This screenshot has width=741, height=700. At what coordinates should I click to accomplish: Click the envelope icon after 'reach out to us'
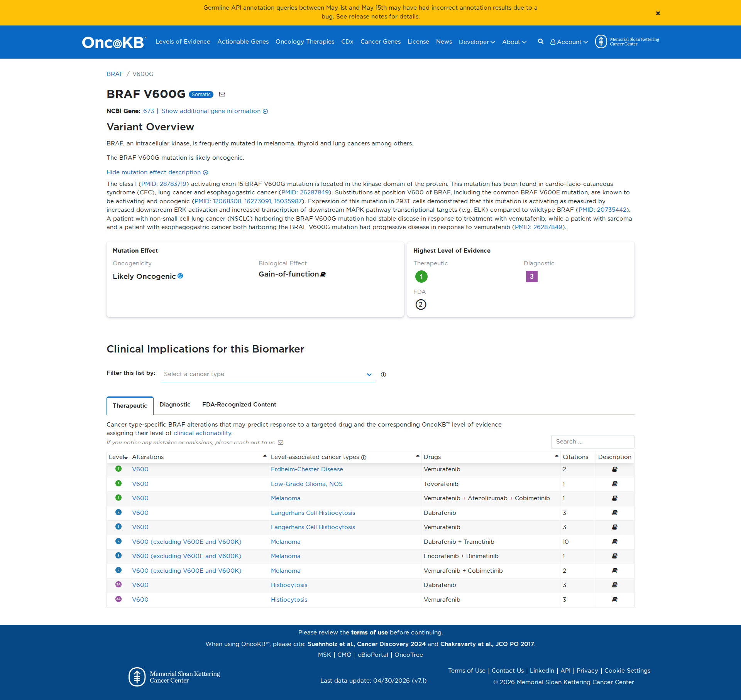(281, 443)
